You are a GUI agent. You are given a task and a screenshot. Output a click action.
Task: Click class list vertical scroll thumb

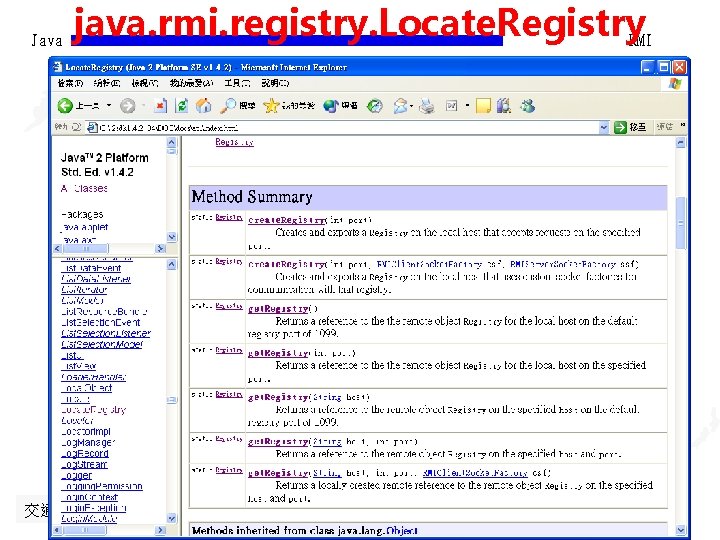point(171,399)
